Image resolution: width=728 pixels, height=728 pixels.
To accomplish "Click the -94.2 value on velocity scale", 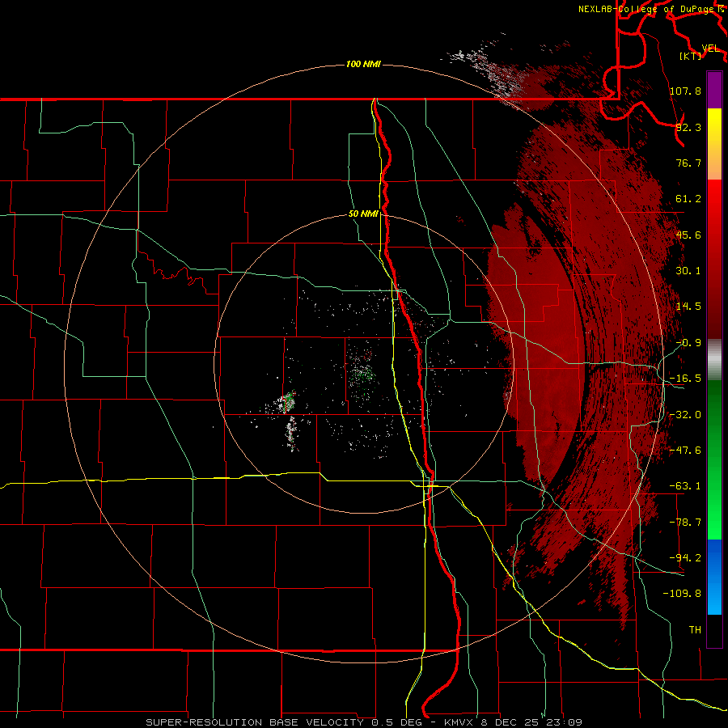I will (x=685, y=558).
